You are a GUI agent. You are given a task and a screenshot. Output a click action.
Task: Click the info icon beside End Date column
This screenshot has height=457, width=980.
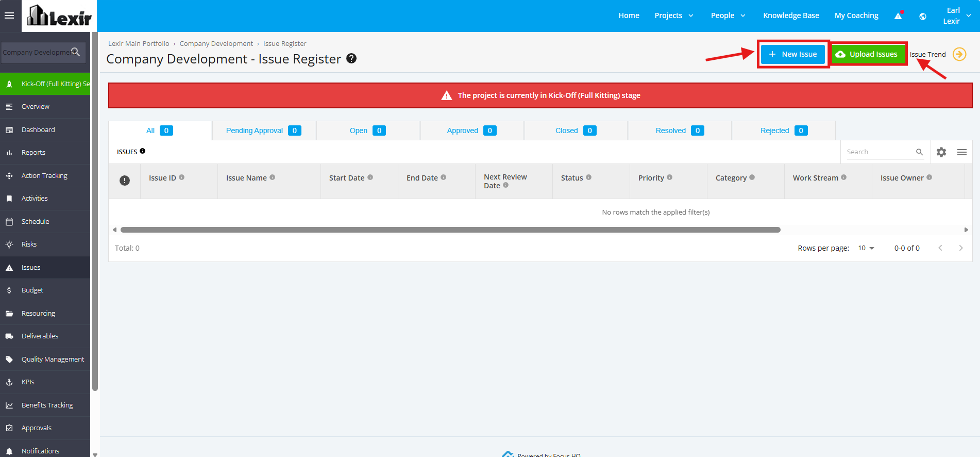[x=444, y=177]
